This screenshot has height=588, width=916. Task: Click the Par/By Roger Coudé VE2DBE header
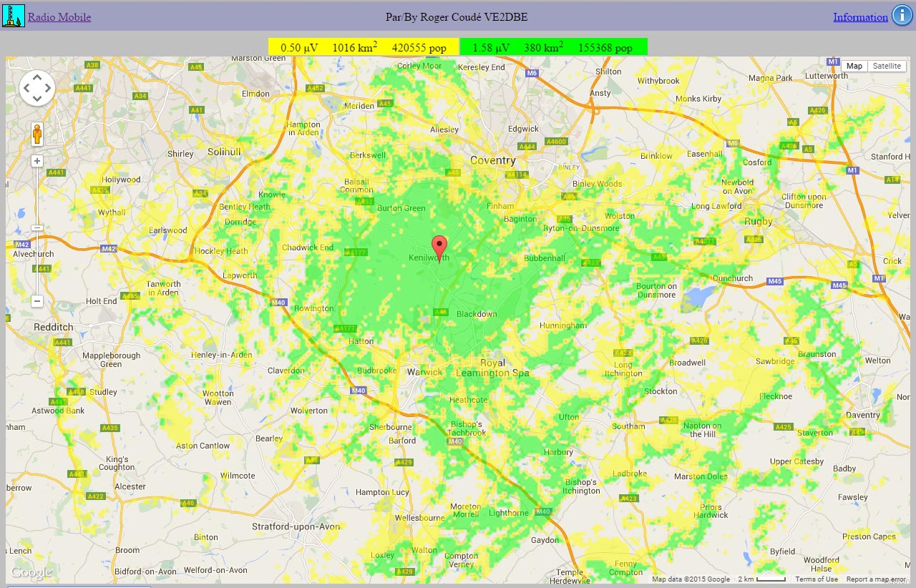457,17
